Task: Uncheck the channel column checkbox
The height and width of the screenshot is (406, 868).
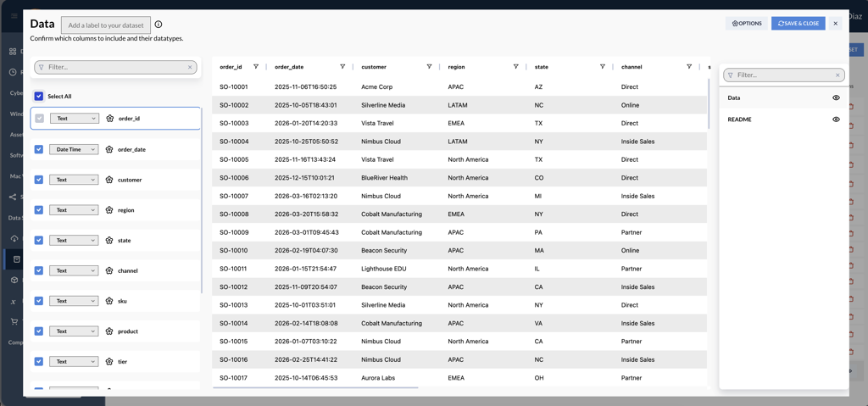Action: 39,271
